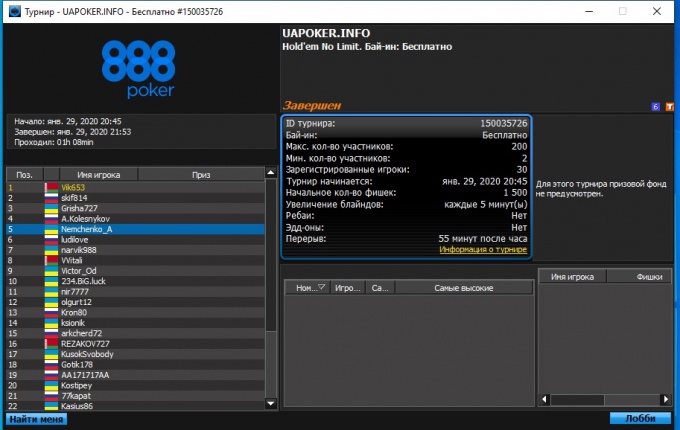Screen dimensions: 680x430
Task: Select player Kasius86 row
Action: [x=136, y=406]
